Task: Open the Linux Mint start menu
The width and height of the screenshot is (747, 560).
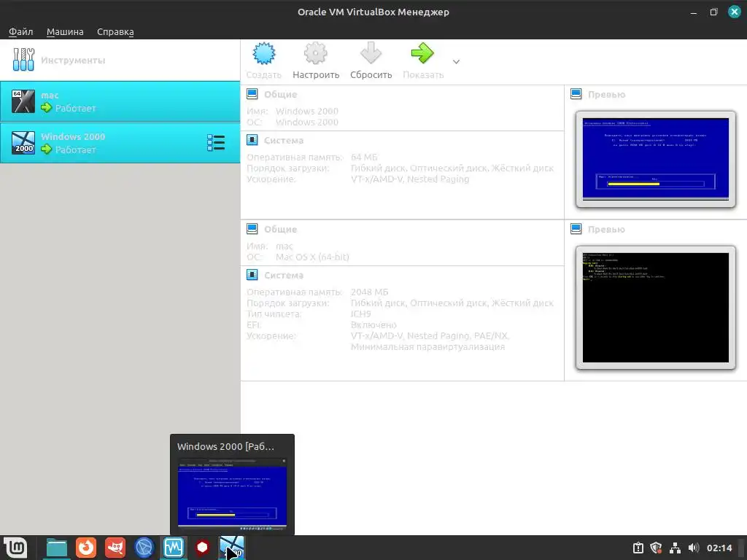Action: [x=16, y=548]
